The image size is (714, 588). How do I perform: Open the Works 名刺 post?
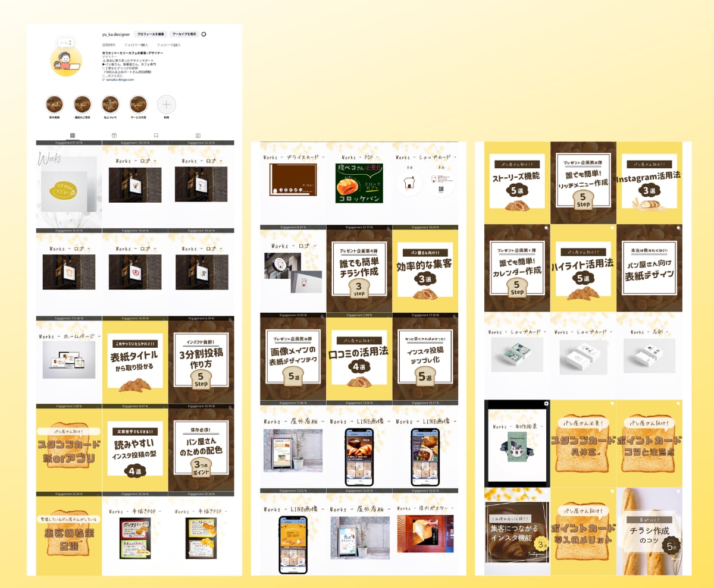point(649,356)
